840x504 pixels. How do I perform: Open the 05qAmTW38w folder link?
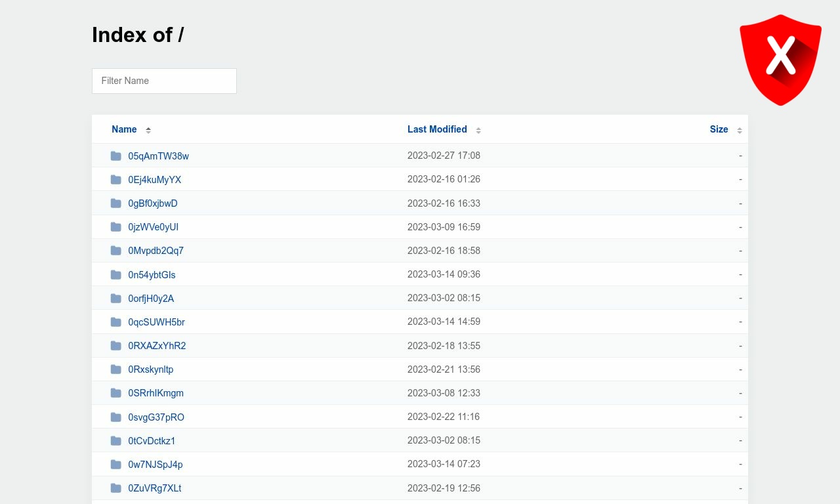(158, 156)
